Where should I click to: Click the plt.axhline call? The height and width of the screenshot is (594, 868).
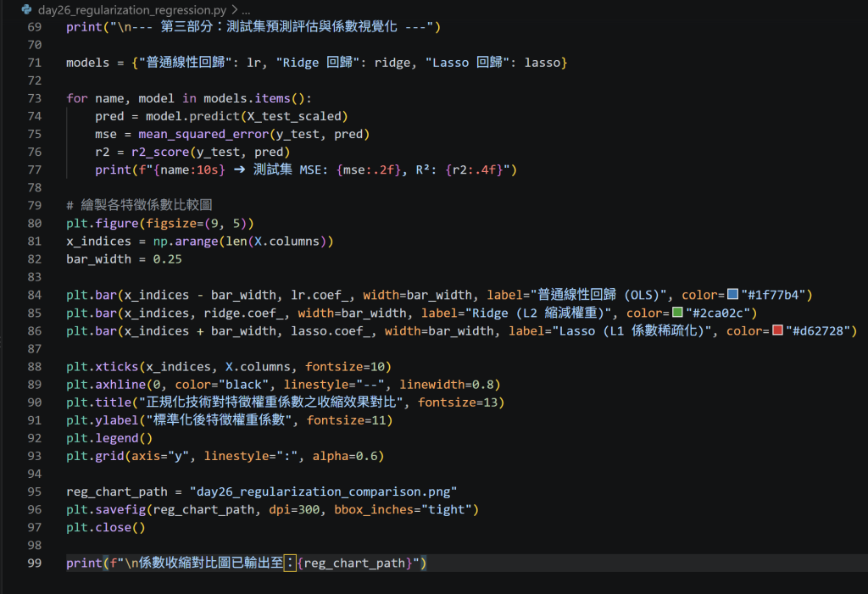[106, 385]
